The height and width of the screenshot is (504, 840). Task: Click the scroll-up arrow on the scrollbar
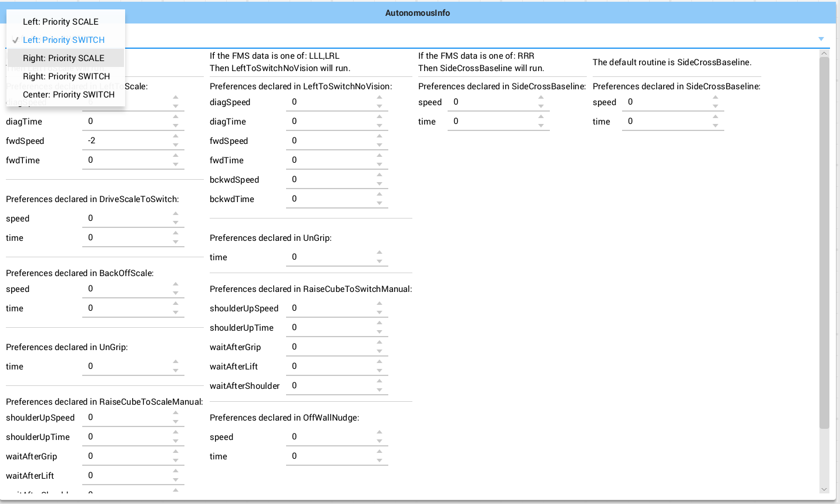coord(824,52)
